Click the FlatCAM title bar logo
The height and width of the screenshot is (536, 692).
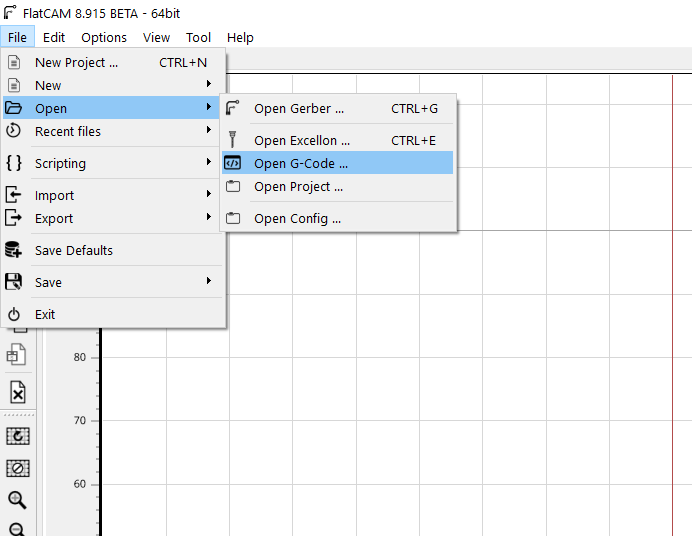point(10,12)
